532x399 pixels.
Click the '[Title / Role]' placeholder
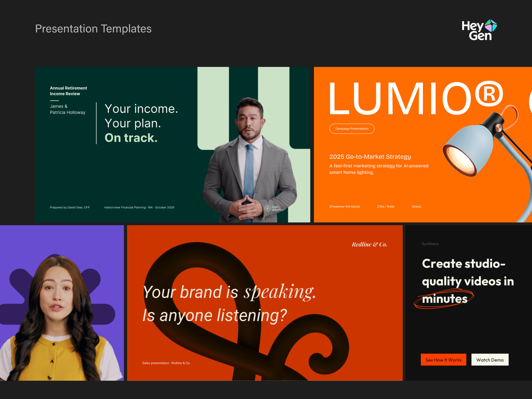(x=386, y=206)
